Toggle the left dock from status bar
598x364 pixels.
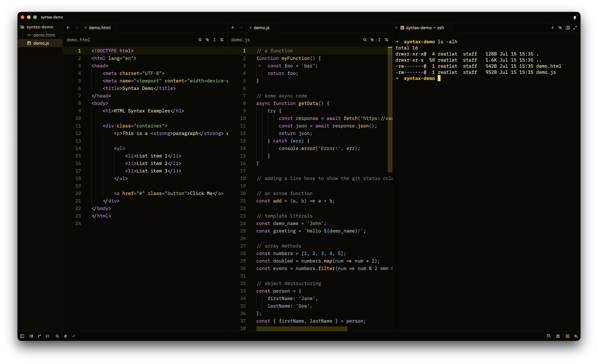click(x=22, y=336)
